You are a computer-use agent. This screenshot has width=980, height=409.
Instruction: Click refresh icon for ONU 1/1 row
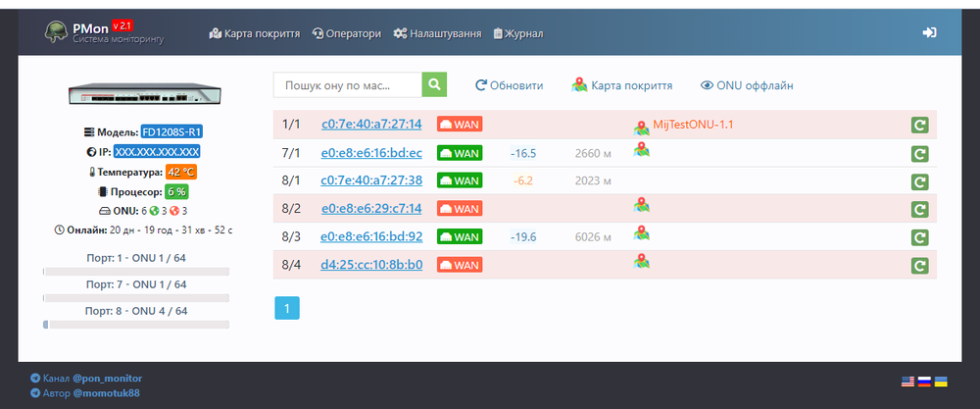click(919, 125)
